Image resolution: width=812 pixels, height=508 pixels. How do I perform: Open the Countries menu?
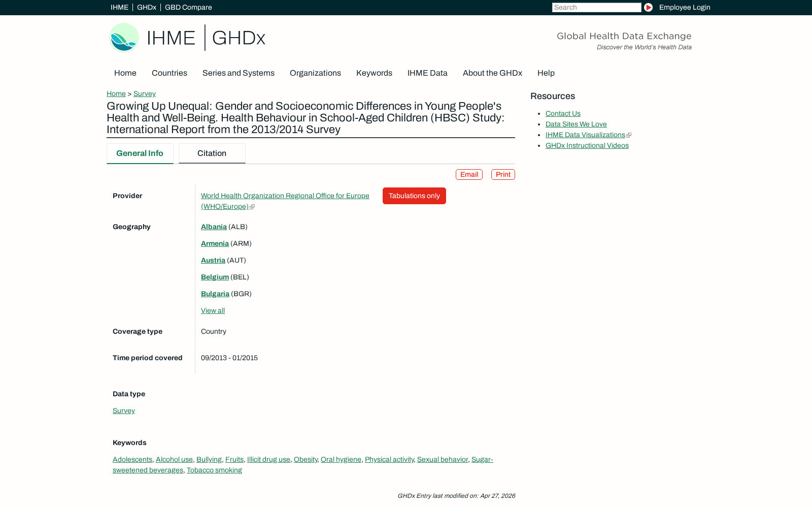pyautogui.click(x=170, y=73)
